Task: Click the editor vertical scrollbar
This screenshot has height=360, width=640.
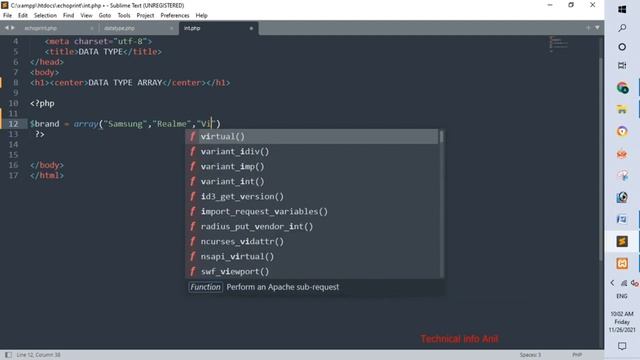Action: pos(601,159)
